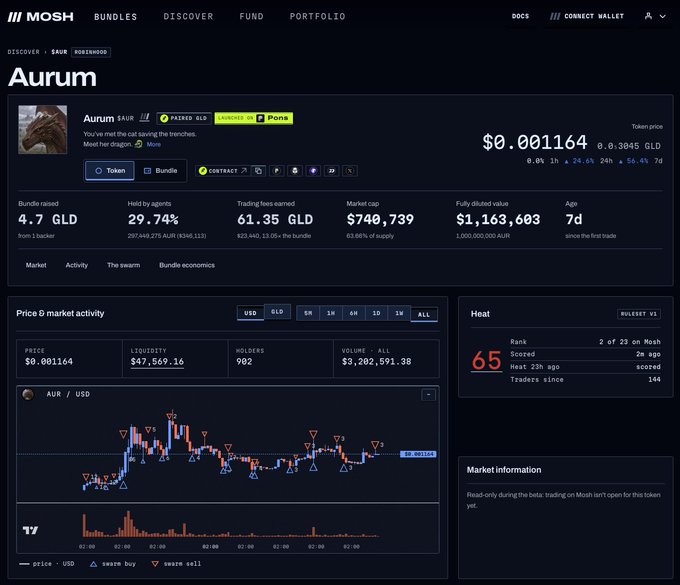Viewport: 680px width, 585px height.
Task: Select the 1W timeframe
Action: click(399, 313)
